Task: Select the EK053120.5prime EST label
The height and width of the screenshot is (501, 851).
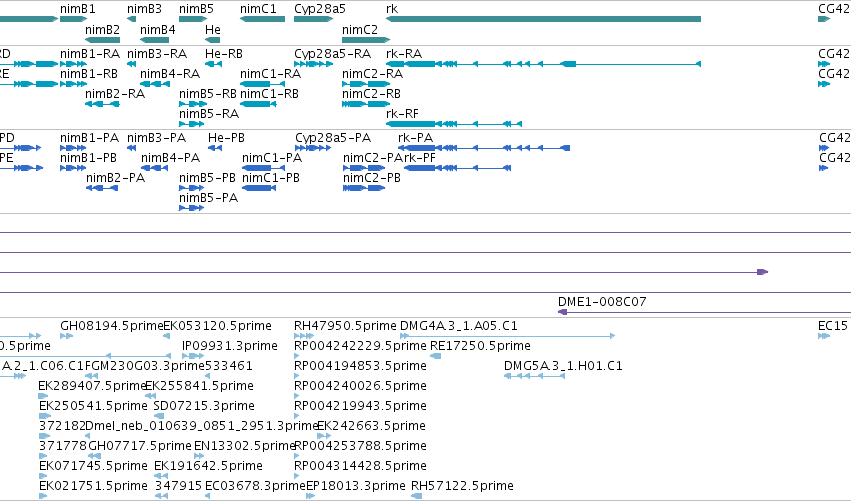Action: 218,326
